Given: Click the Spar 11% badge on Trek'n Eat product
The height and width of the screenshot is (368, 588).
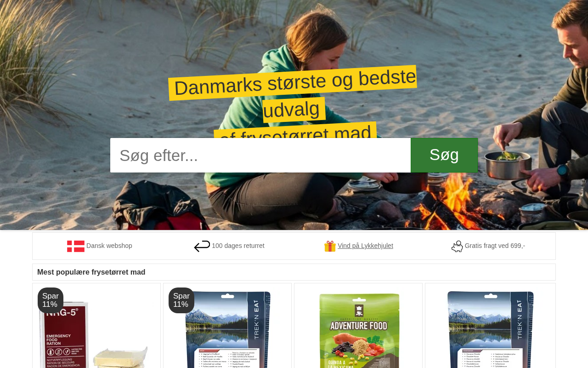Looking at the screenshot, I should [181, 300].
